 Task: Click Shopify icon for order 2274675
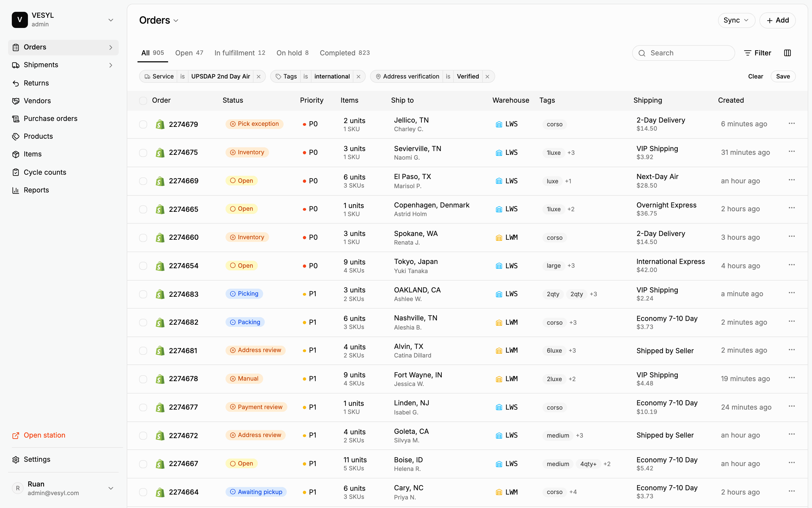160,153
